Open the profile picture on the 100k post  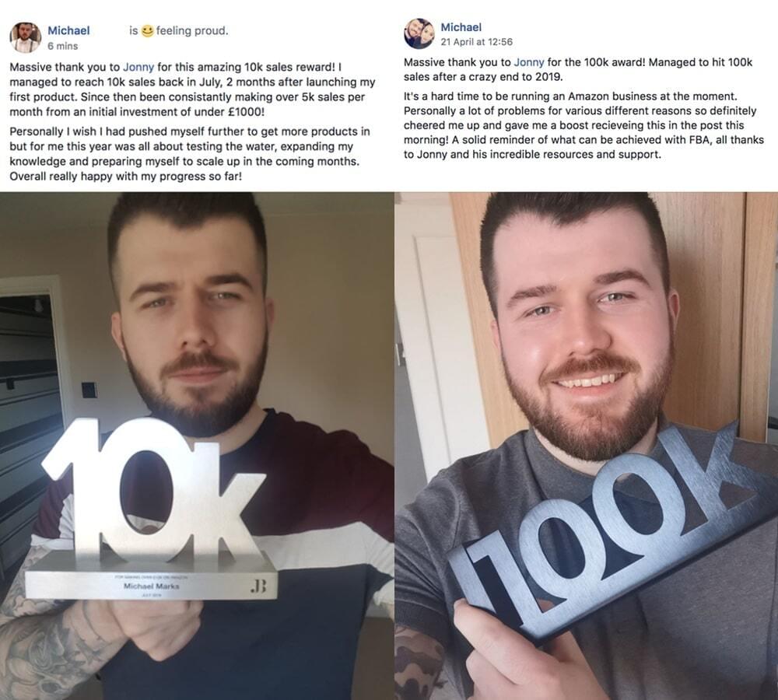(419, 33)
